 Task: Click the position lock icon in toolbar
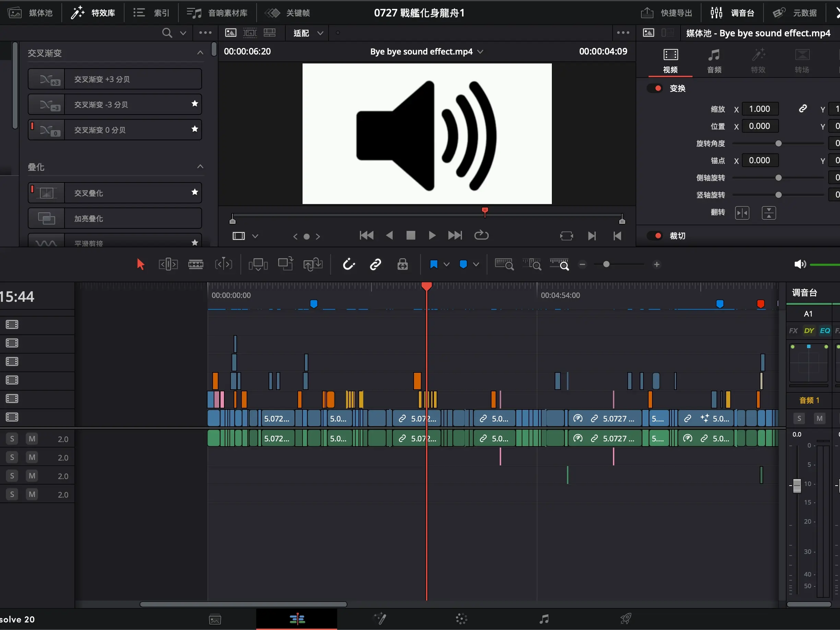[x=403, y=264]
